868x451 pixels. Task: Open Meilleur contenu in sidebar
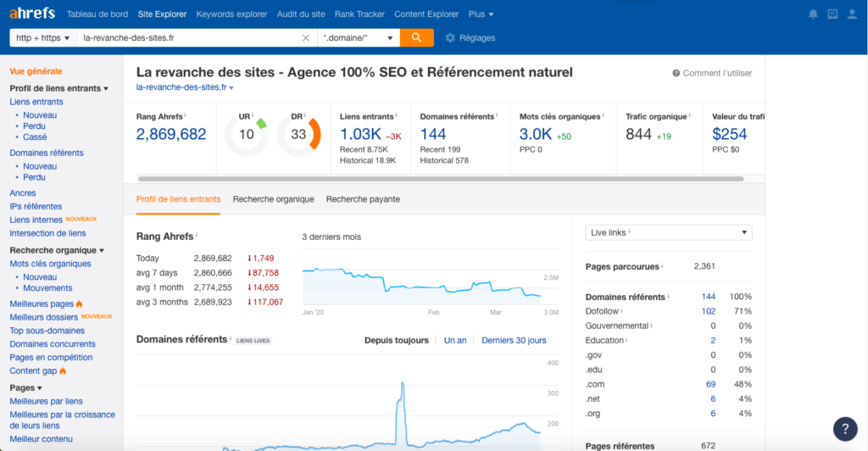(x=41, y=439)
